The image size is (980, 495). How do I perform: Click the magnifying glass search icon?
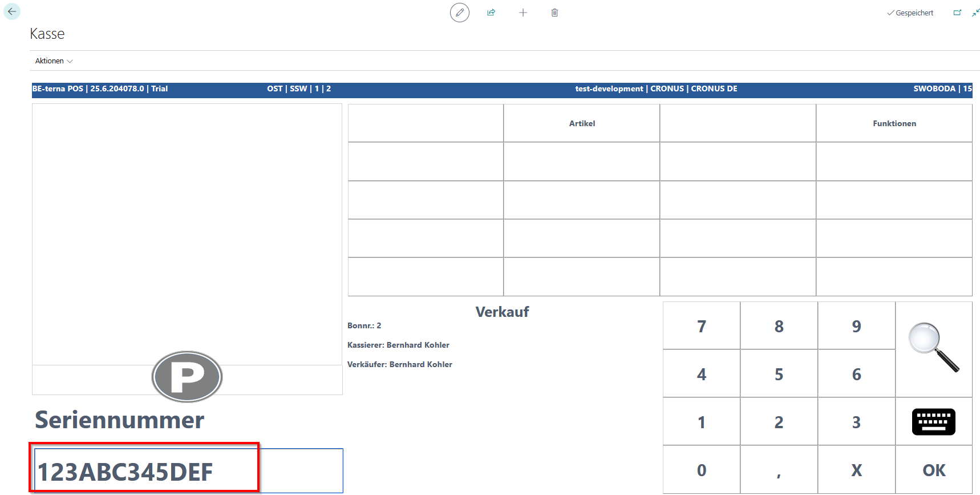pos(933,348)
